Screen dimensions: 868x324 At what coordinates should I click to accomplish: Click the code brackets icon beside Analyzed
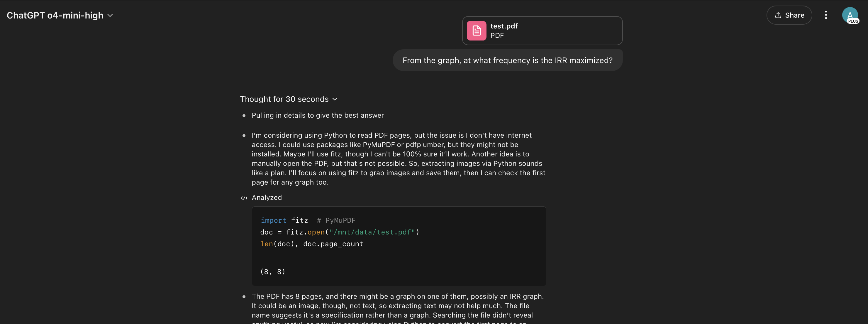(244, 198)
